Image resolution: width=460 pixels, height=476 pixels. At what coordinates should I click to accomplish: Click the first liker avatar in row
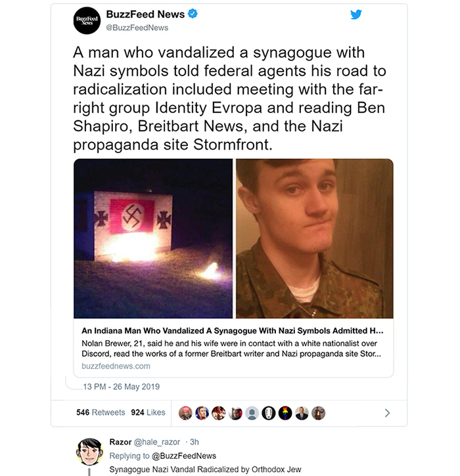185,413
